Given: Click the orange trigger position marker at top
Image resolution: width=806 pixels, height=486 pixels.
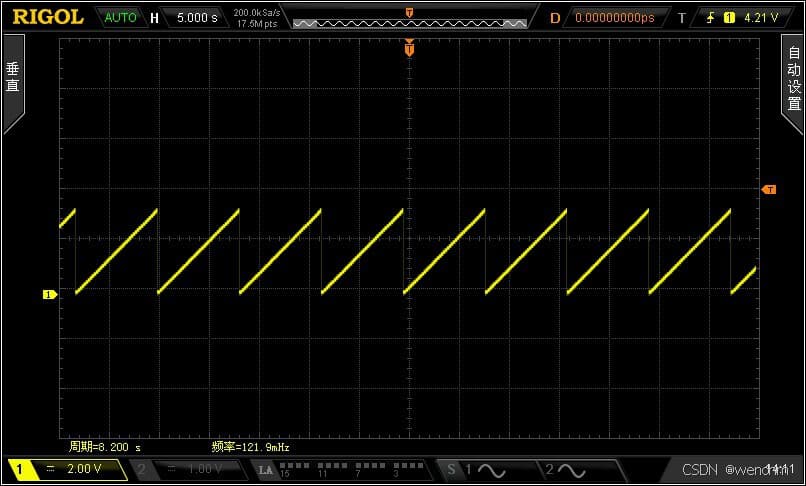Looking at the screenshot, I should [409, 49].
